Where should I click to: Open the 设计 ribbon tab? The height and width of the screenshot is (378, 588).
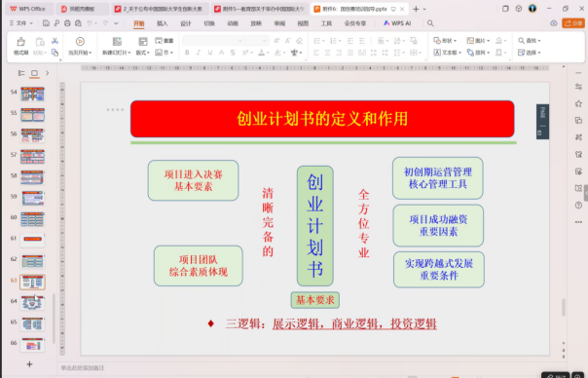(186, 23)
